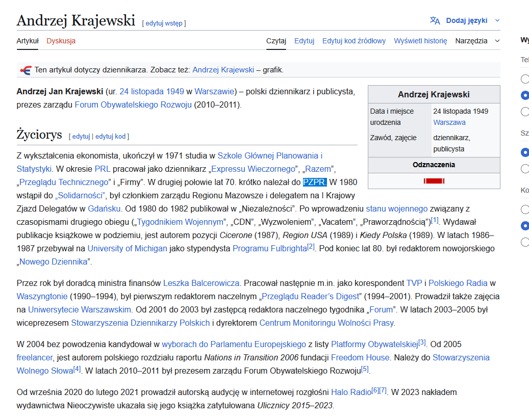Select the second radio option under Szerokość

click(525, 169)
